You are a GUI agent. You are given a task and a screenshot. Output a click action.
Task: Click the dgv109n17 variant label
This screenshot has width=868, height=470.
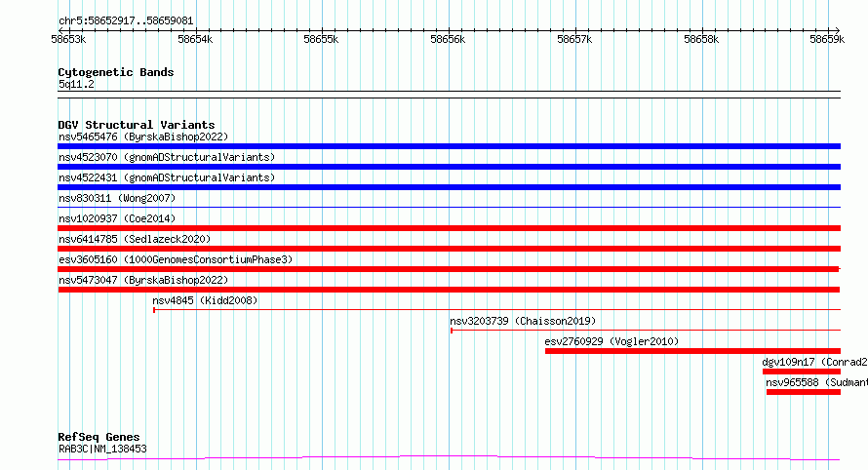tap(814, 362)
